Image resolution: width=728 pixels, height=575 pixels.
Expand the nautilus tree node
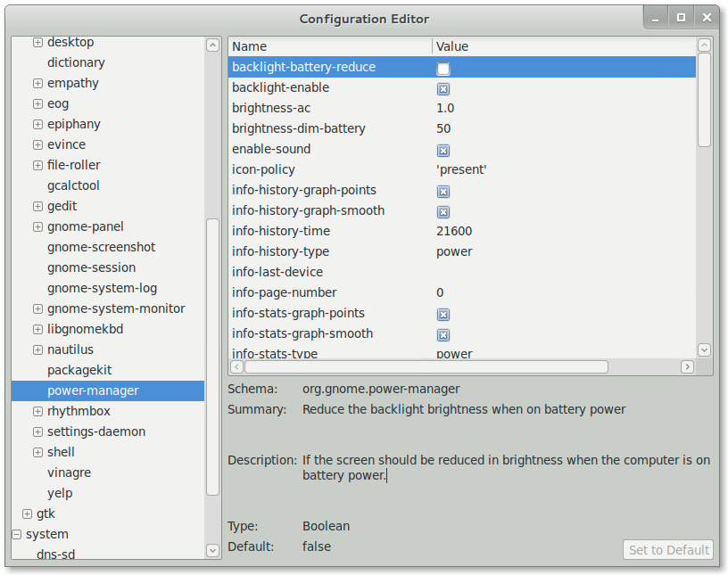pyautogui.click(x=37, y=349)
